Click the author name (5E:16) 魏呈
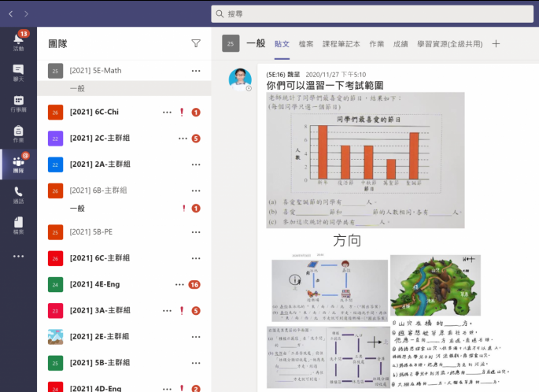This screenshot has height=392, width=539. click(283, 75)
